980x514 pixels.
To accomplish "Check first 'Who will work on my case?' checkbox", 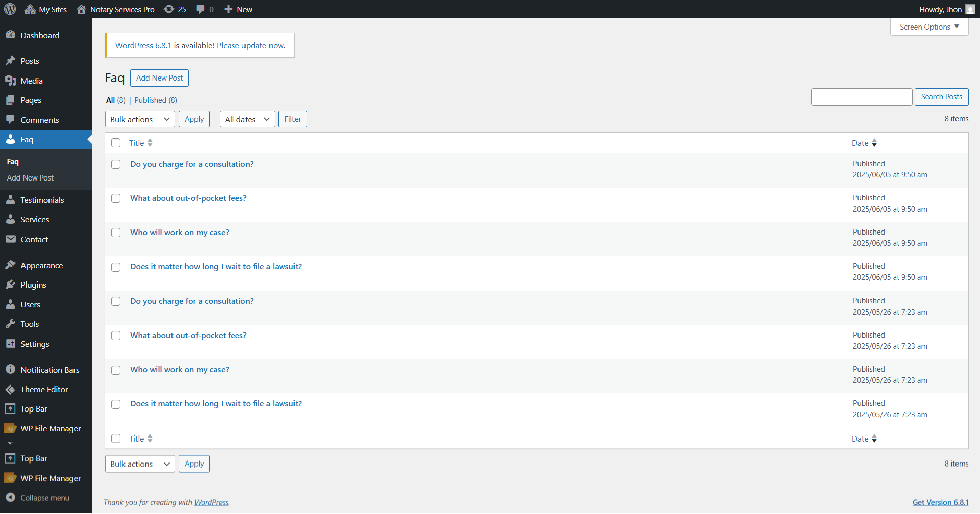I will [116, 233].
